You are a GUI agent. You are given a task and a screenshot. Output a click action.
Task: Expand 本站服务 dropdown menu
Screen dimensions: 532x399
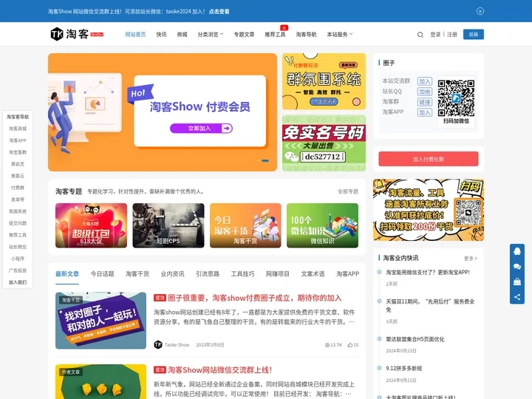(x=340, y=34)
